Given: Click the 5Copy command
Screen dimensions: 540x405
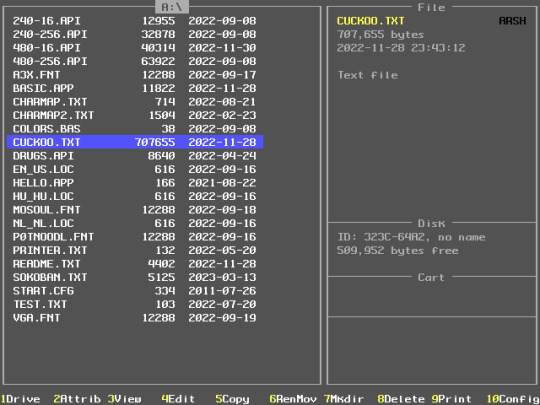Looking at the screenshot, I should pyautogui.click(x=232, y=399).
